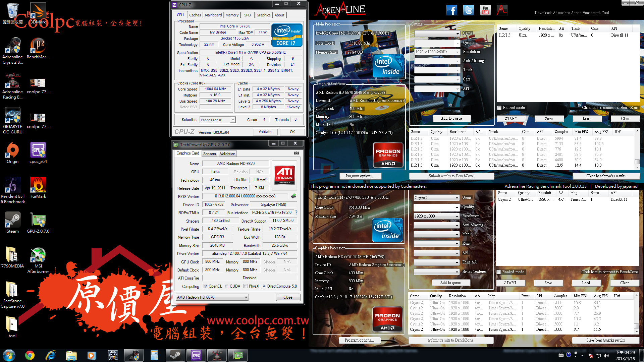Launch MSI Afterburner shortcut

point(38,260)
